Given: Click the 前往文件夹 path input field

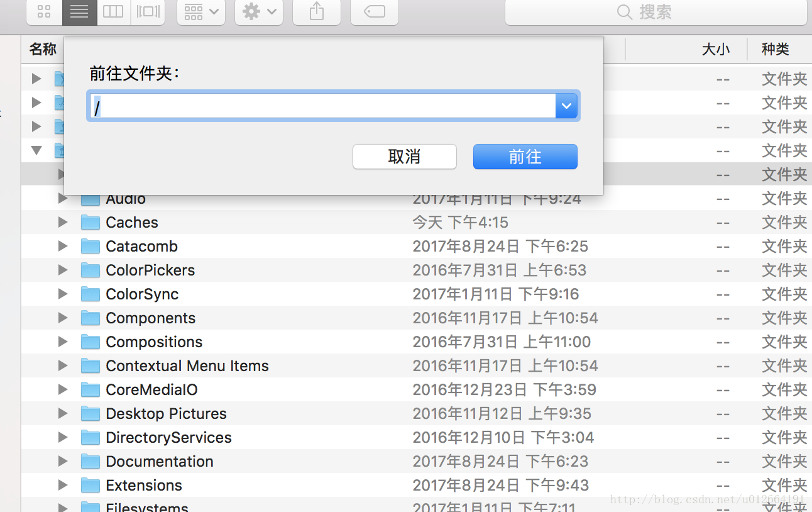Looking at the screenshot, I should tap(322, 106).
